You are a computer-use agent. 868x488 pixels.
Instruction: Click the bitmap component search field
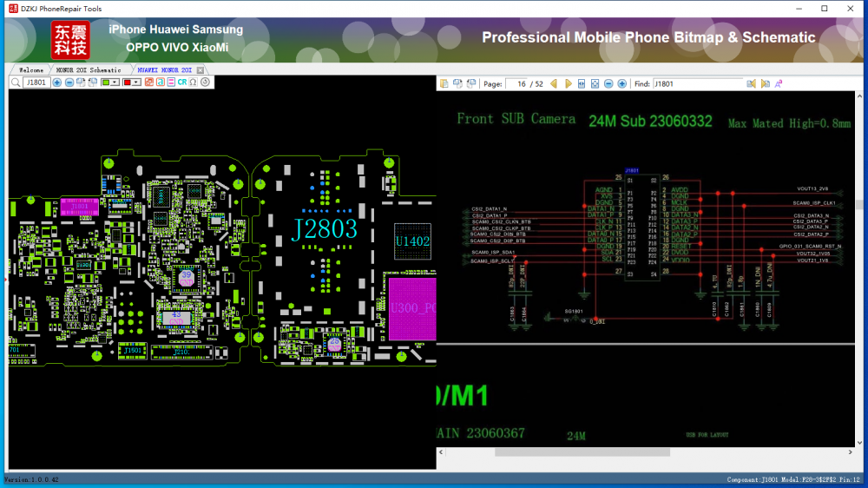point(36,82)
